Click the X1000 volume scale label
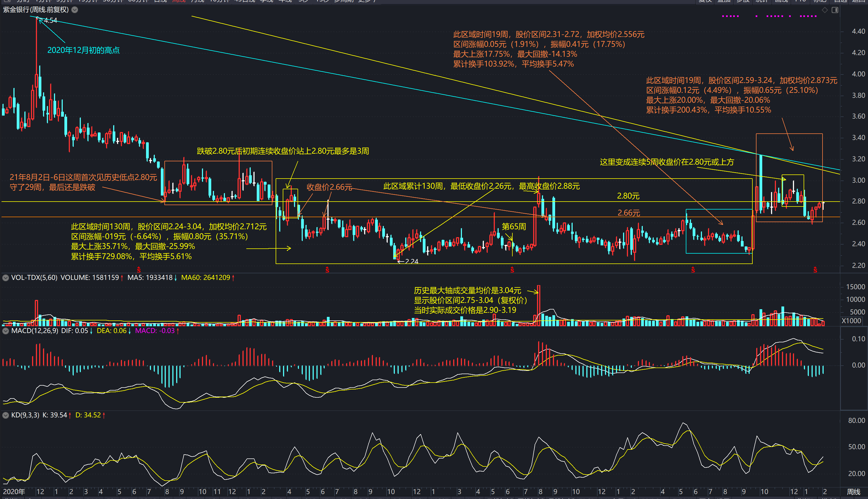The height and width of the screenshot is (499, 868). tap(851, 321)
